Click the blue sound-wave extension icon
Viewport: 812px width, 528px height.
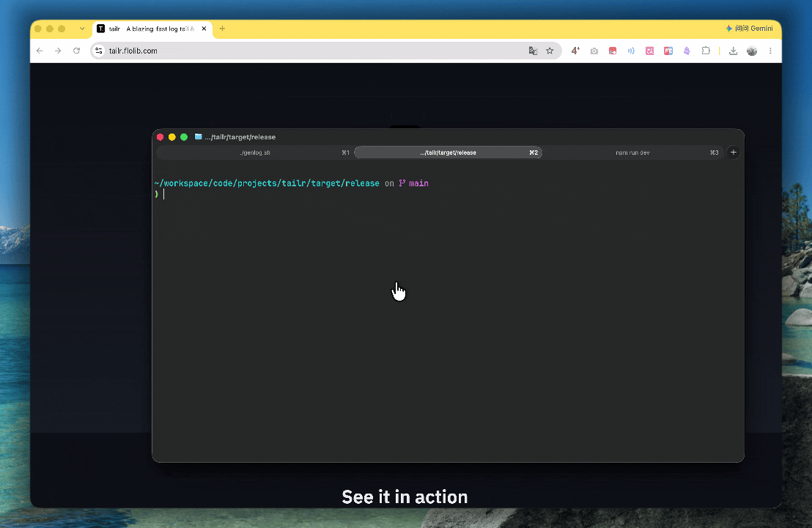click(631, 51)
